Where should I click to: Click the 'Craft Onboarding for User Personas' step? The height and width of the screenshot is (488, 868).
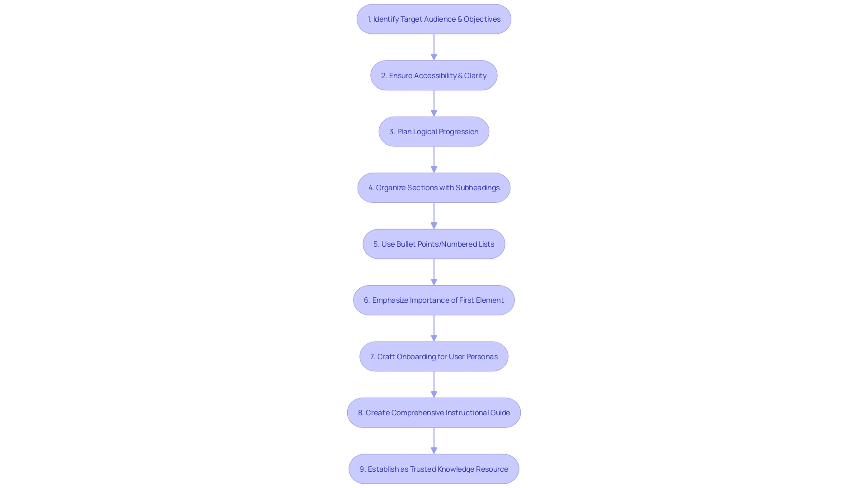click(x=434, y=356)
